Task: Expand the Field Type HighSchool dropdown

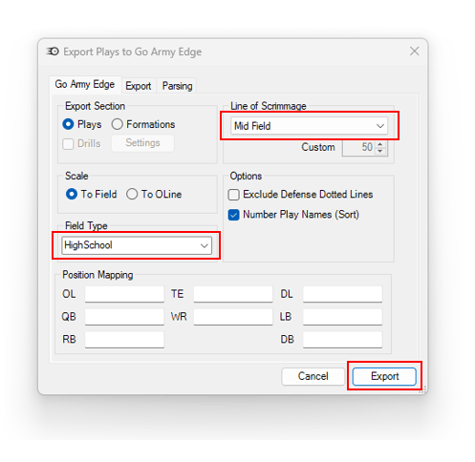Action: point(137,246)
